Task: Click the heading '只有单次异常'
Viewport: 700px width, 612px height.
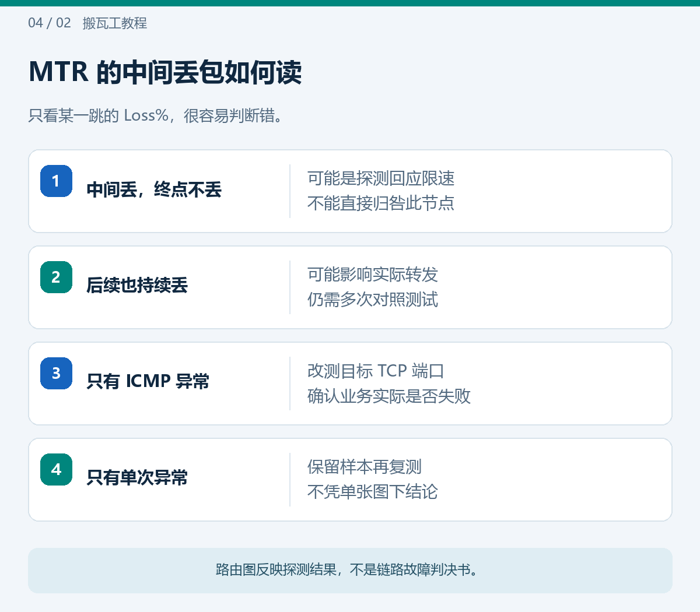Action: tap(137, 477)
